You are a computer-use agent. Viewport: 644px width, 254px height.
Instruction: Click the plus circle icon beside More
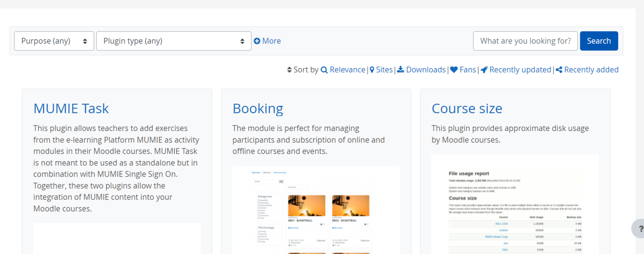(x=257, y=41)
